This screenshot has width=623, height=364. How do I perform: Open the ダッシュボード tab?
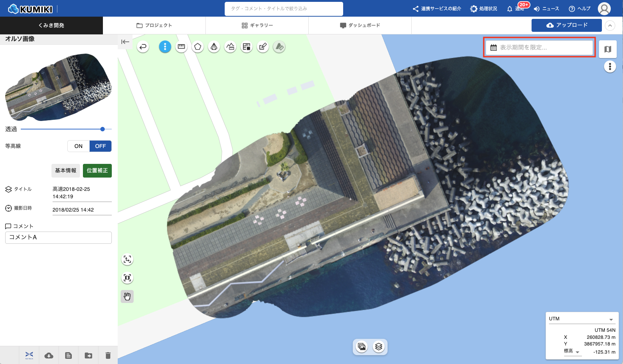click(360, 26)
